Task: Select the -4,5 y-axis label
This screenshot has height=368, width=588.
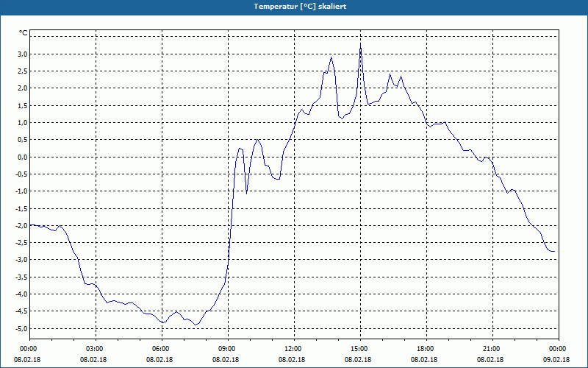Action: [21, 311]
